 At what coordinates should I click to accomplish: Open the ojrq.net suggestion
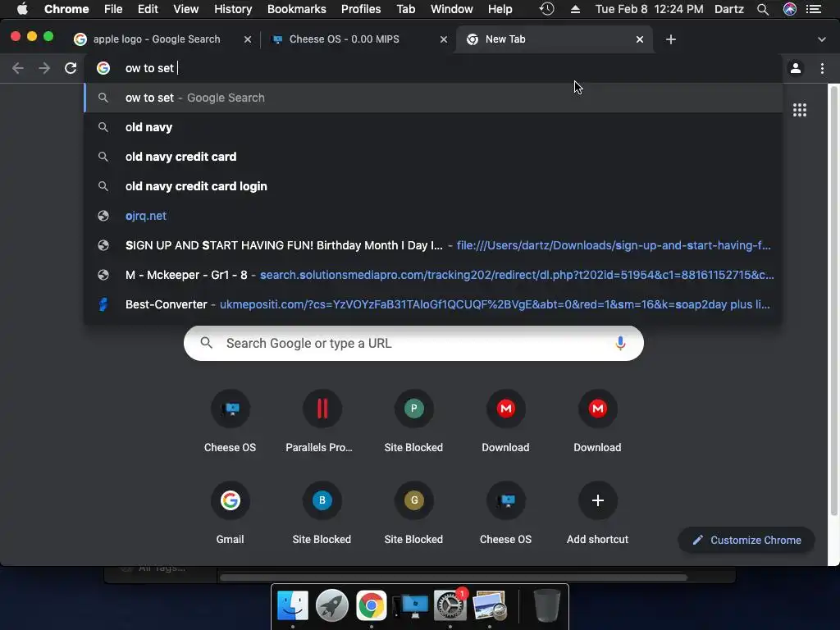click(x=433, y=216)
